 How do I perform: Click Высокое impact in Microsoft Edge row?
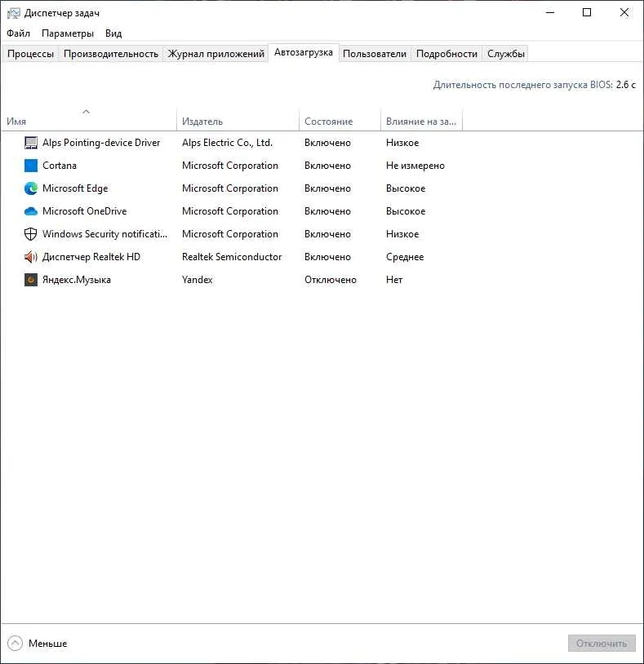pyautogui.click(x=406, y=188)
